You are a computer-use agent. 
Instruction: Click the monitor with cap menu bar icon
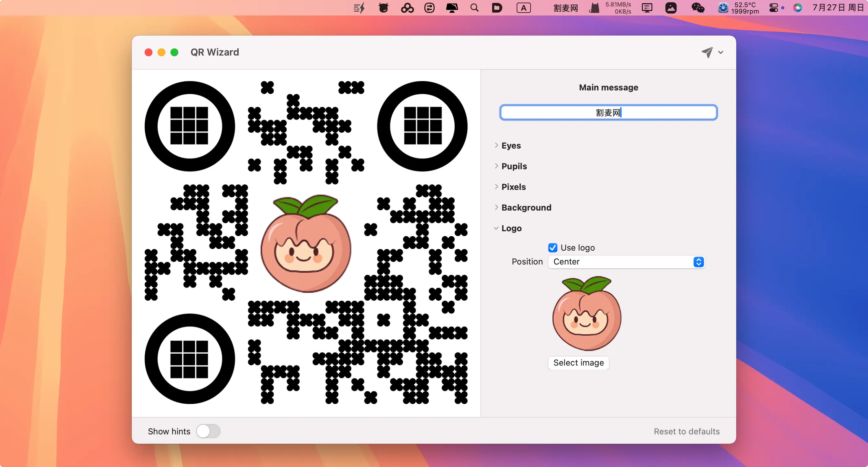[452, 8]
